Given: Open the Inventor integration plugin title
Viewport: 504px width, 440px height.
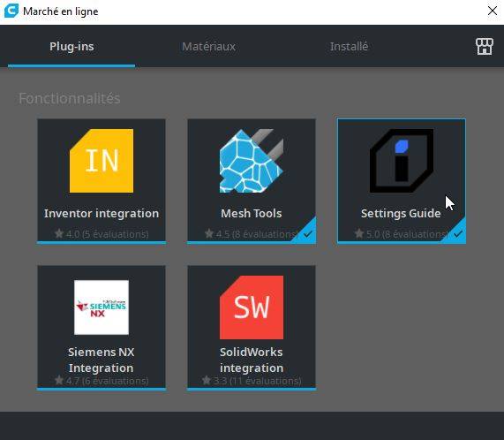Looking at the screenshot, I should coord(102,213).
